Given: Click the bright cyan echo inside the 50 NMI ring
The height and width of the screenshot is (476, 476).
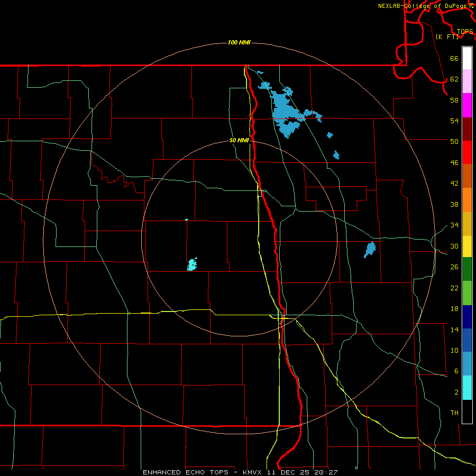Looking at the screenshot, I should [x=192, y=264].
